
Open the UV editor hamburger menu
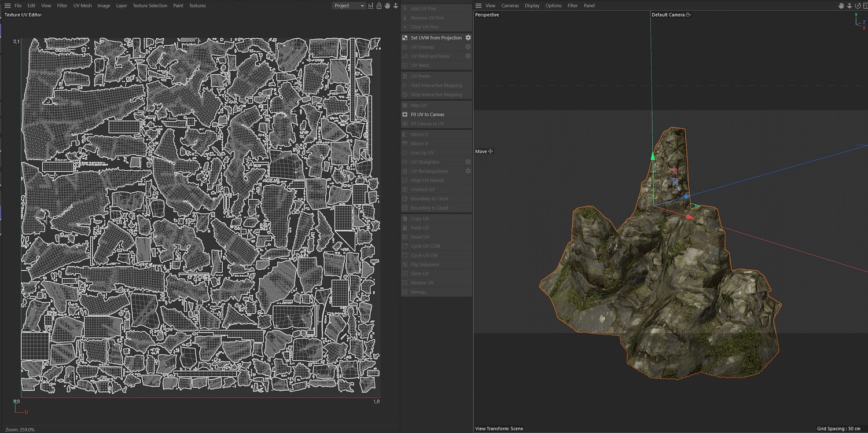[x=8, y=6]
